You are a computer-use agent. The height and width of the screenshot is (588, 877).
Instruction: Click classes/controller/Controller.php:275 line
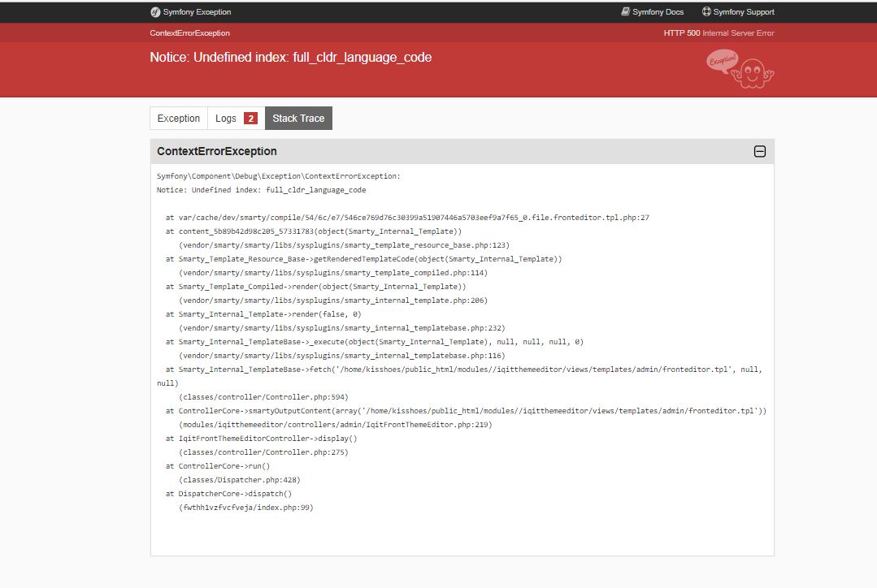263,452
